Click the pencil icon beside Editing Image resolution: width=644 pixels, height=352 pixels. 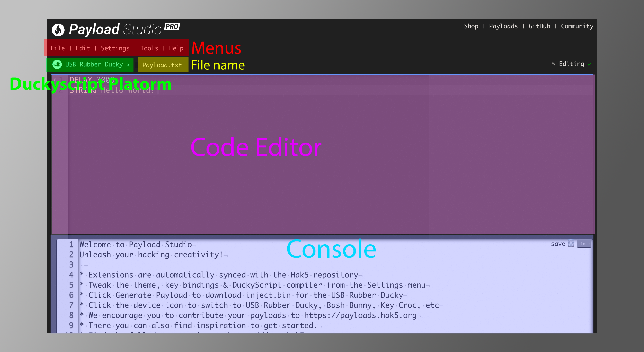coord(554,64)
